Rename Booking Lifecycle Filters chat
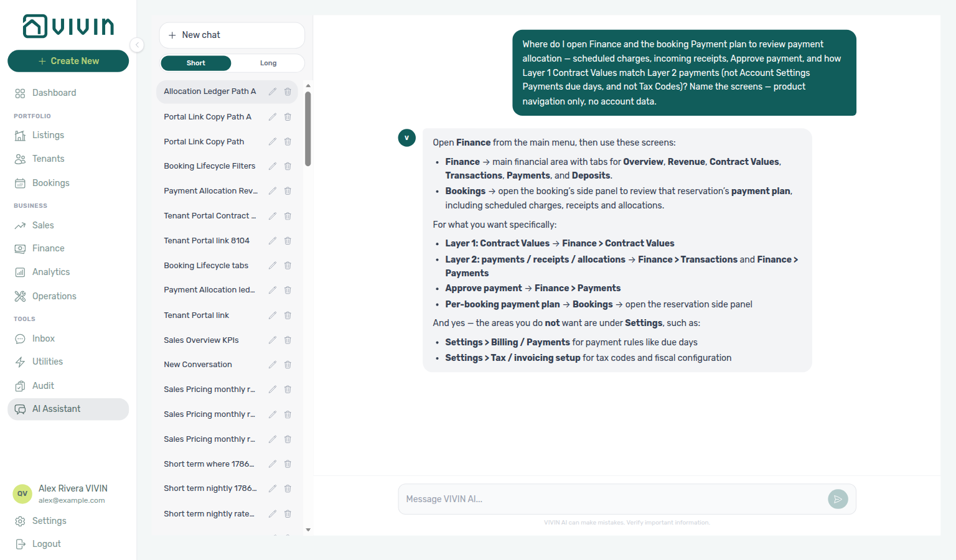 click(272, 166)
